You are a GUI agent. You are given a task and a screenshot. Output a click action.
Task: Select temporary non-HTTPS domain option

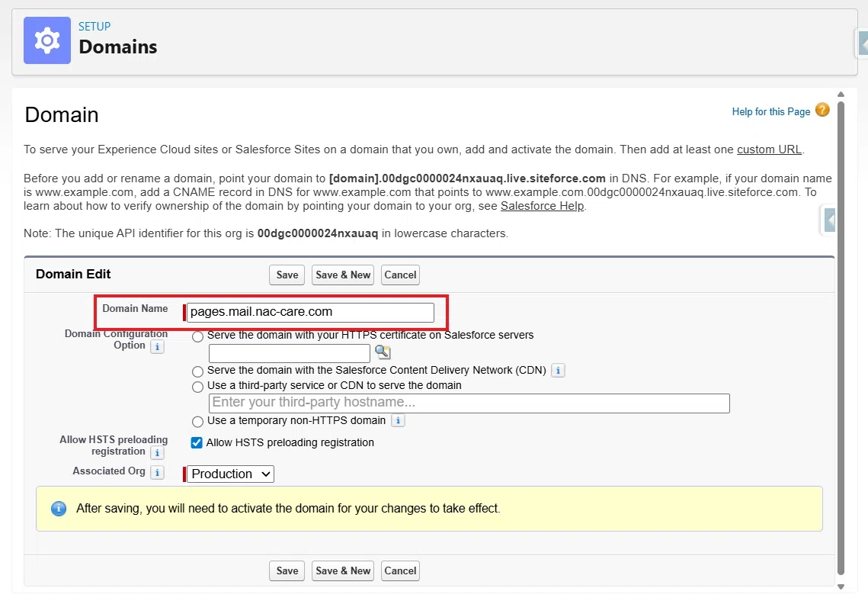[x=197, y=422]
